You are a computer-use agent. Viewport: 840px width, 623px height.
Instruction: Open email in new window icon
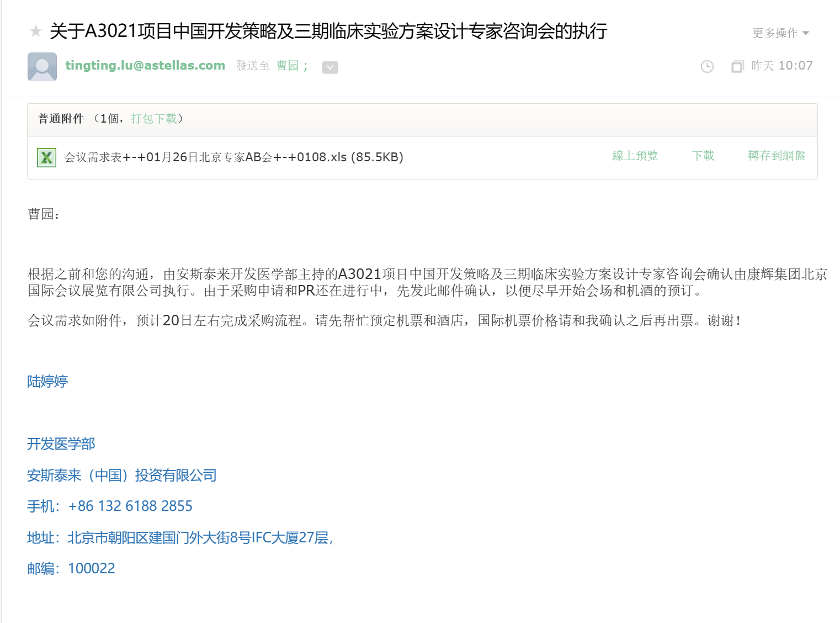point(737,67)
